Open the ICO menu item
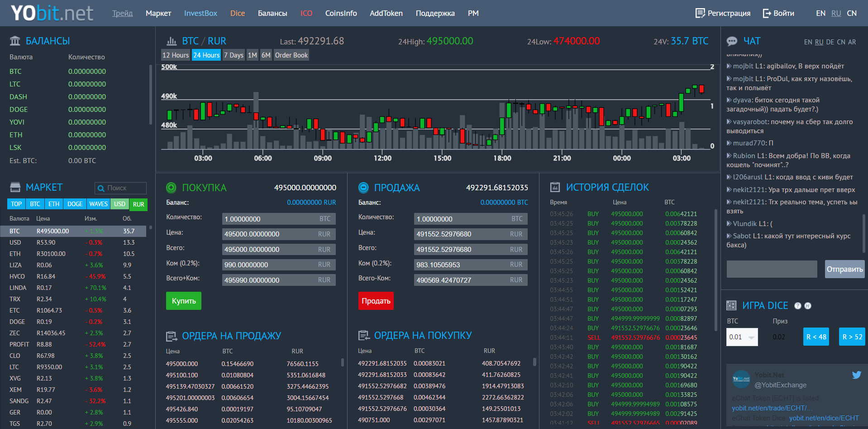The width and height of the screenshot is (868, 429). click(306, 13)
